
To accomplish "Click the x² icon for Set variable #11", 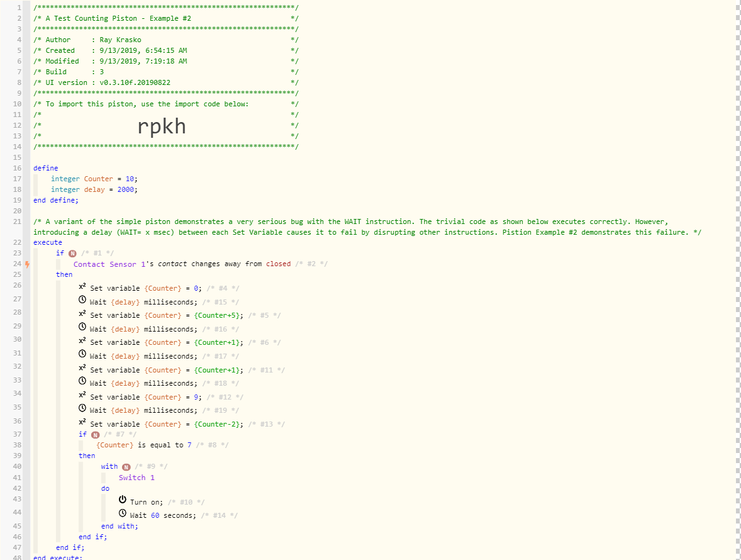I will click(x=82, y=367).
